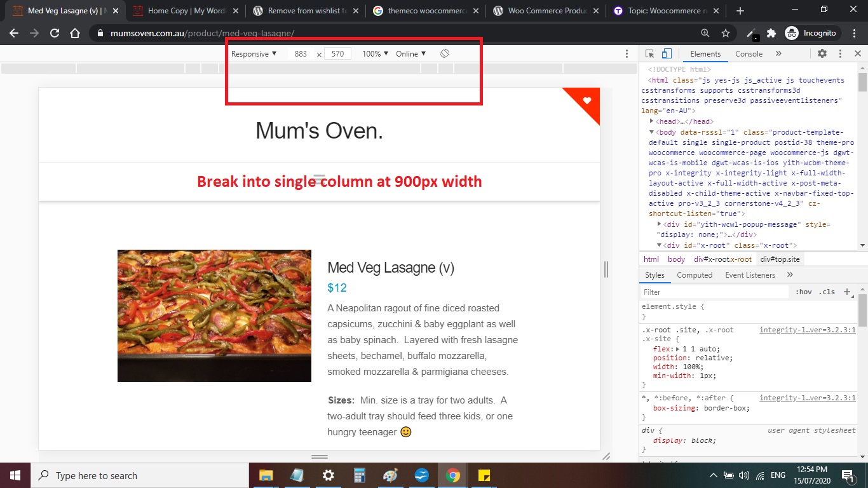The width and height of the screenshot is (868, 488).
Task: Open File Explorer from the taskbar
Action: (266, 475)
